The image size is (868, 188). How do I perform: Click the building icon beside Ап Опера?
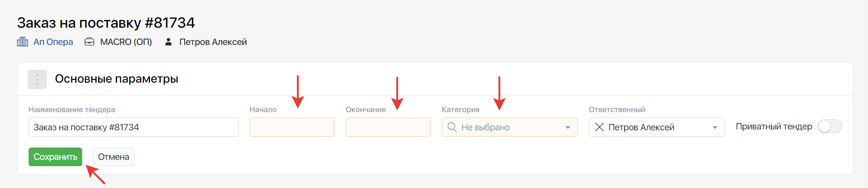tap(22, 42)
